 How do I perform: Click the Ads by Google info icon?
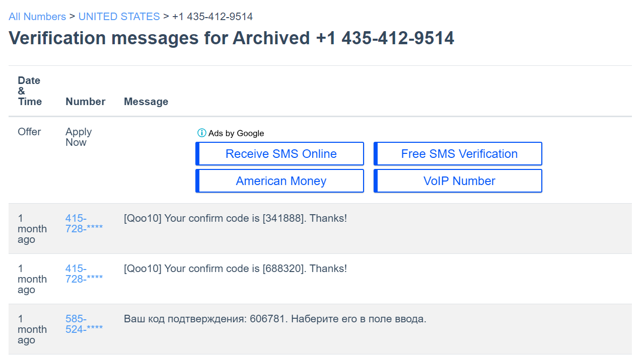tap(201, 133)
